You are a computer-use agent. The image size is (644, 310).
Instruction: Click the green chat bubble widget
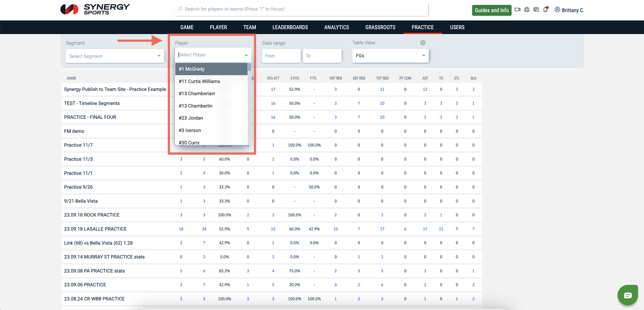[x=628, y=295]
